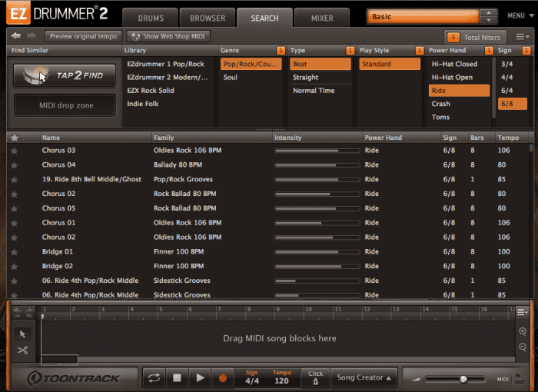This screenshot has width=538, height=392.
Task: Toggle loop playback
Action: pos(154,378)
